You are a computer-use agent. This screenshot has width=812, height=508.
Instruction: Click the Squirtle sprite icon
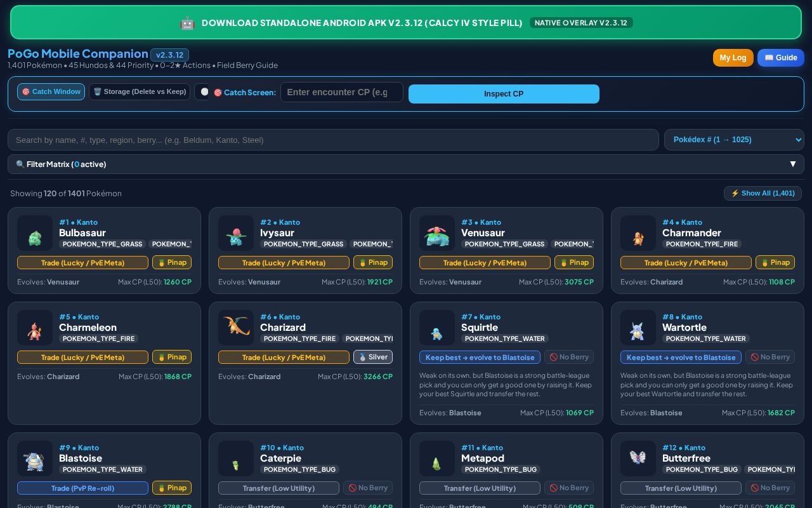[437, 328]
